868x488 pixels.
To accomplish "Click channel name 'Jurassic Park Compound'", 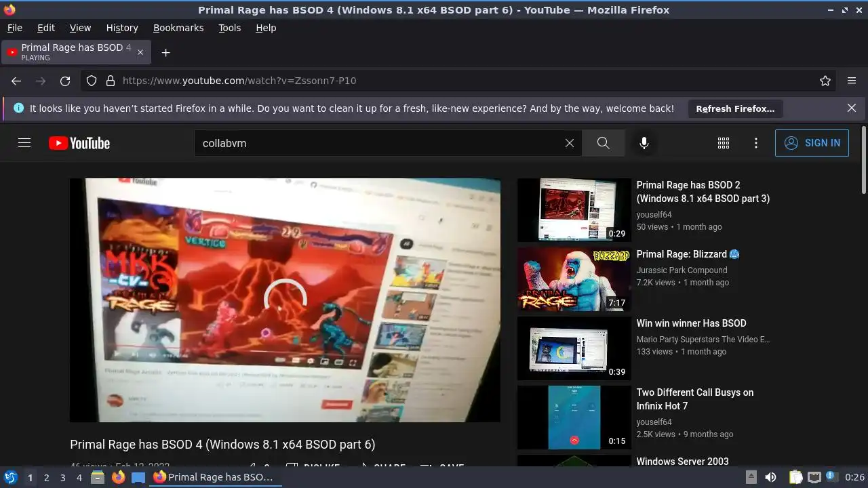I will point(682,270).
